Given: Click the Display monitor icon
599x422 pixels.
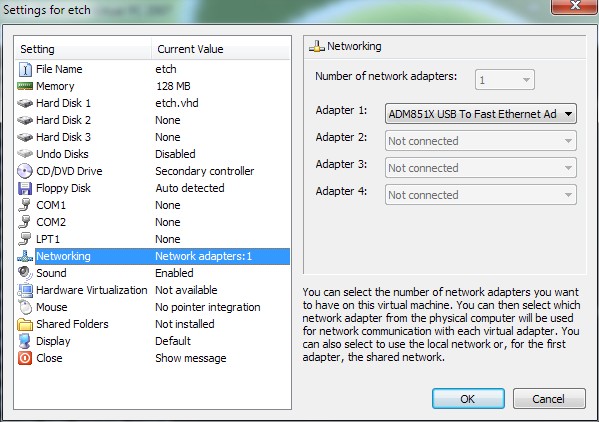Looking at the screenshot, I should 25,341.
